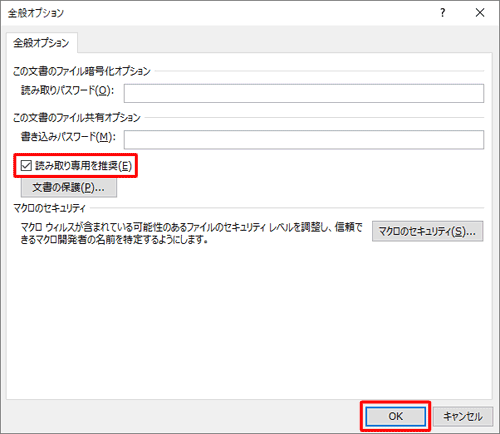500x434 pixels.
Task: Open 文書の保護 settings button
Action: pyautogui.click(x=69, y=188)
